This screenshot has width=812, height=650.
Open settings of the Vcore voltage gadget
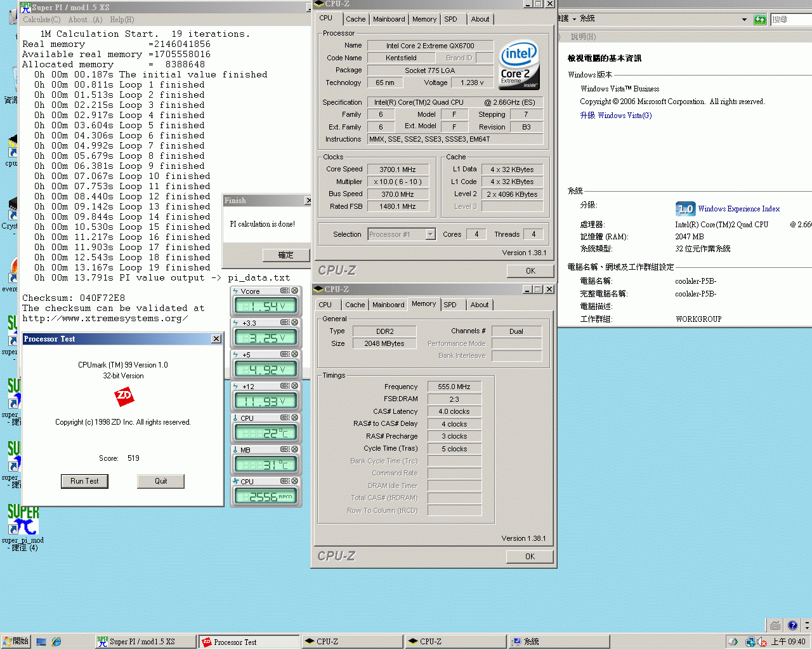(285, 291)
